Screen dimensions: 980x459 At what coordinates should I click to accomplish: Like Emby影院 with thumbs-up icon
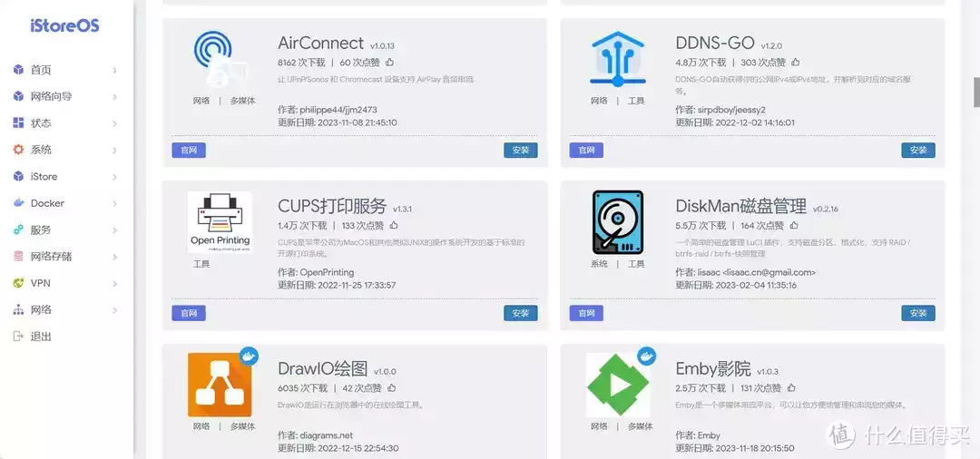point(791,388)
